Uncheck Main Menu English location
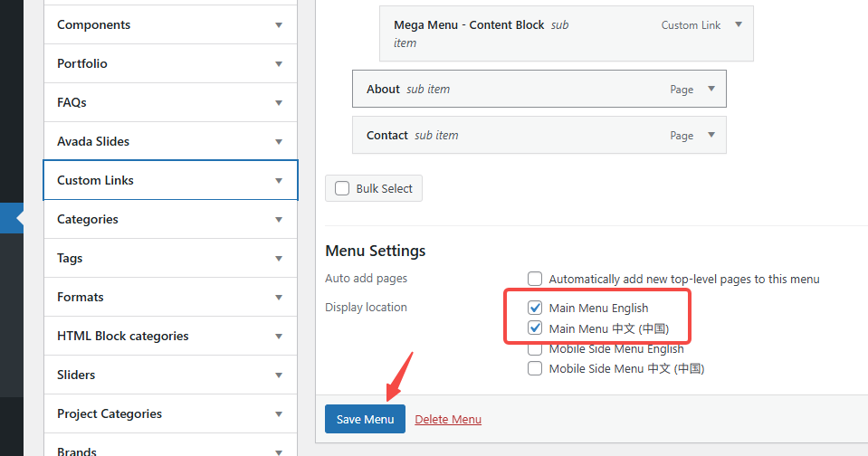Image resolution: width=868 pixels, height=456 pixels. tap(535, 309)
